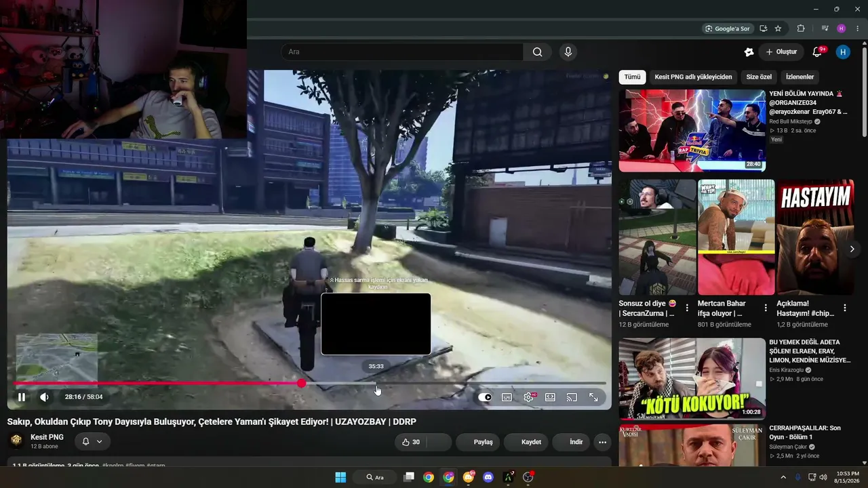Open the YouTube account avatar menu
This screenshot has height=488, width=868.
(x=843, y=52)
